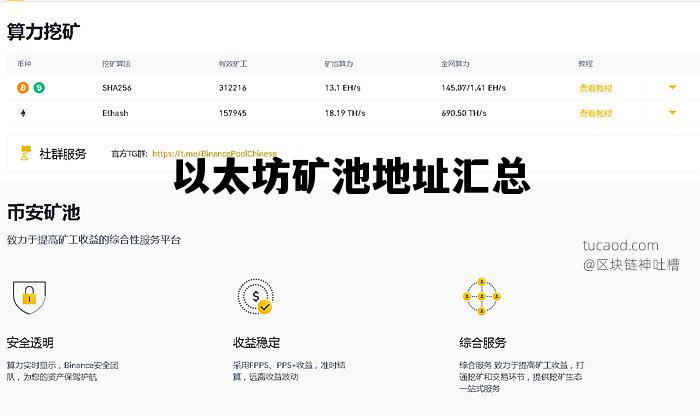Click the orange Bitcoin coin icon
700x420 pixels.
[x=23, y=87]
